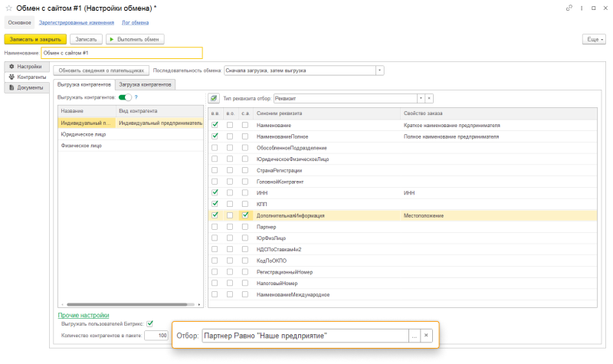Click the check-all icon above the attributes table

(214, 98)
